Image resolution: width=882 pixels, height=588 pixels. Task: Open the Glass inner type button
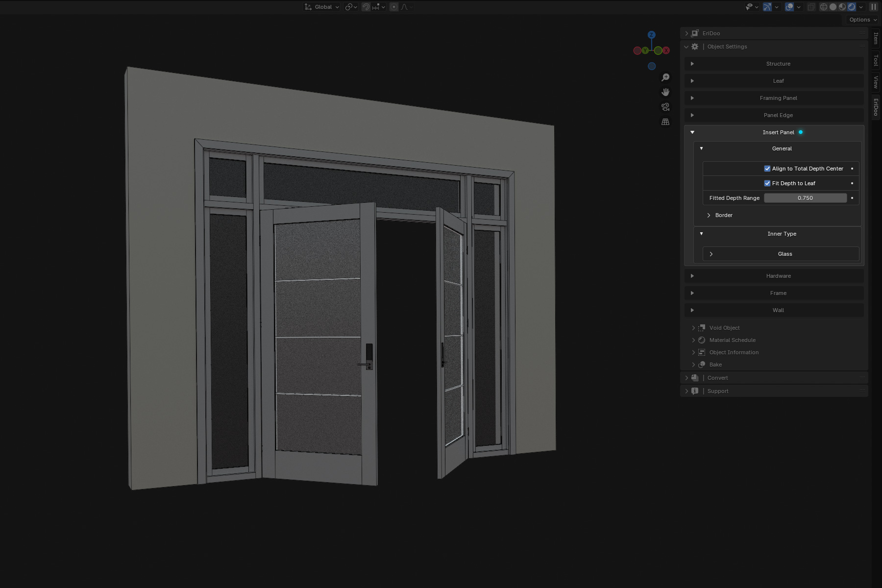click(784, 254)
